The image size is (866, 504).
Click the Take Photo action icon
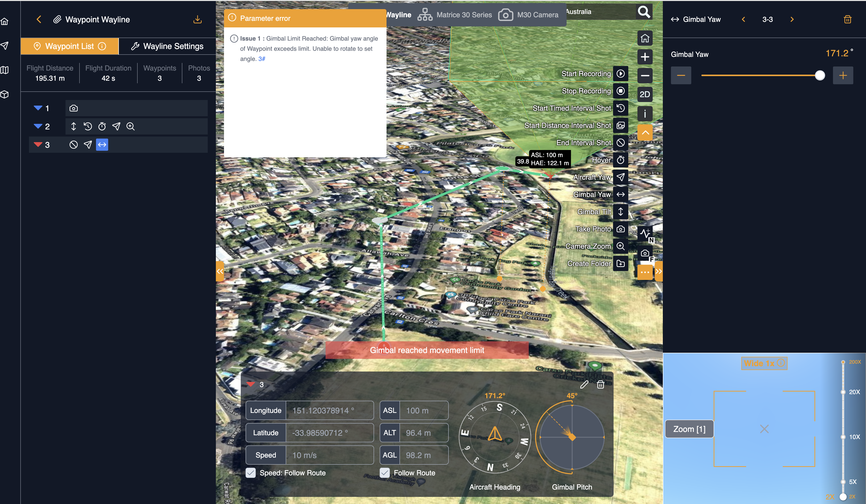620,229
